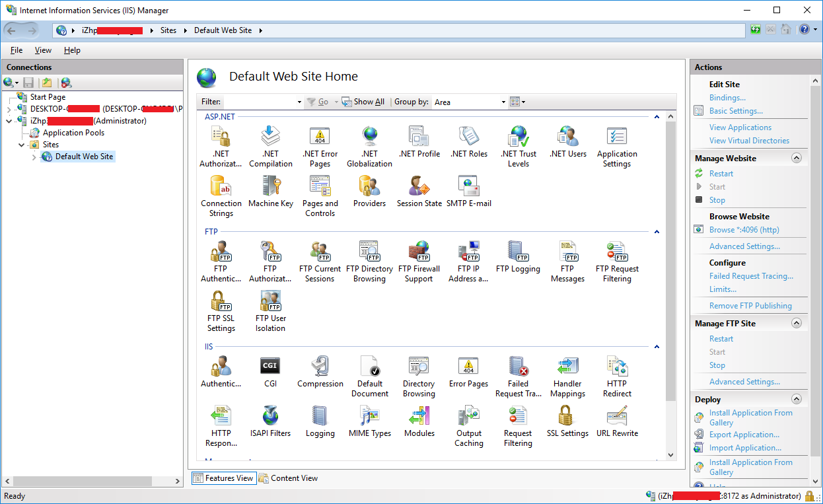Open the Bindings... link
The height and width of the screenshot is (504, 823).
tap(727, 98)
